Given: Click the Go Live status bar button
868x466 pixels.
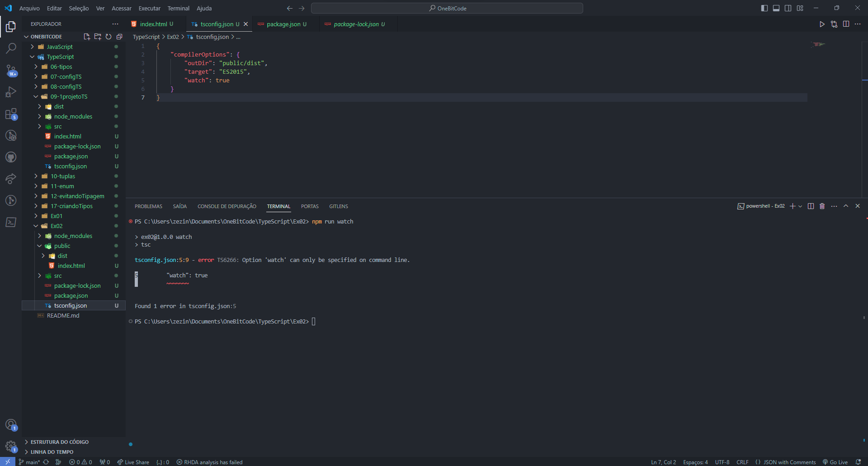Looking at the screenshot, I should (x=835, y=462).
